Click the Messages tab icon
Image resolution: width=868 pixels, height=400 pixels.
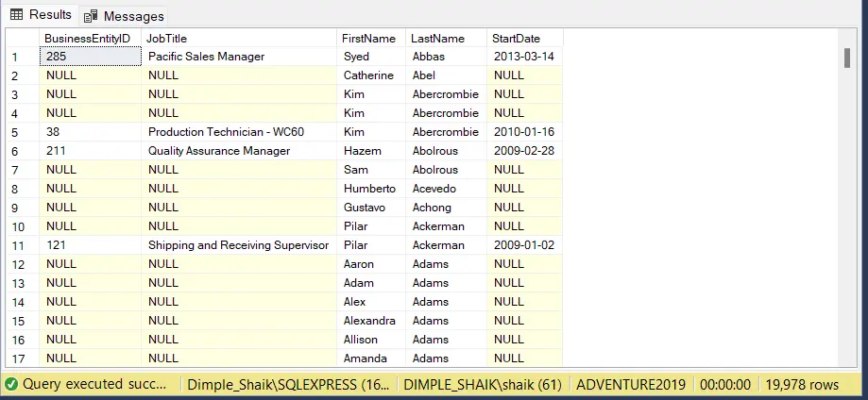(x=92, y=16)
